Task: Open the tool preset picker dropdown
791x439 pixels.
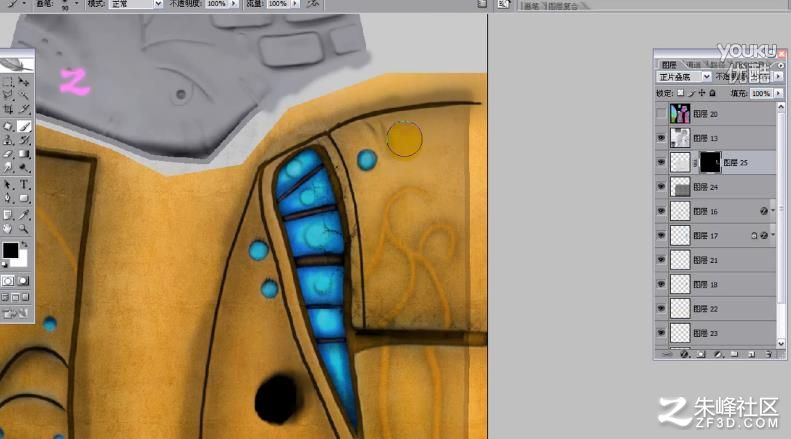Action: pos(24,3)
